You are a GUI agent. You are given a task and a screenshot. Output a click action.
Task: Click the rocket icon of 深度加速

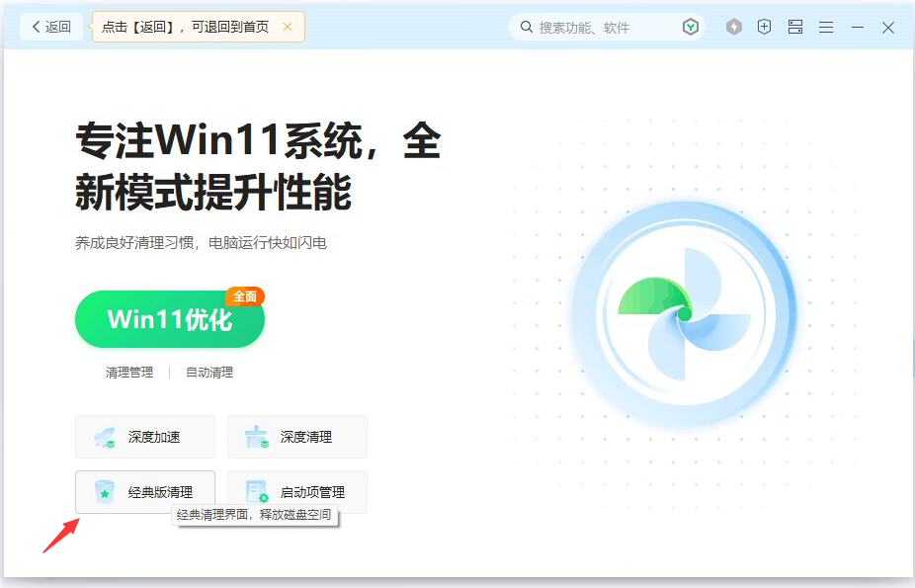click(x=105, y=437)
